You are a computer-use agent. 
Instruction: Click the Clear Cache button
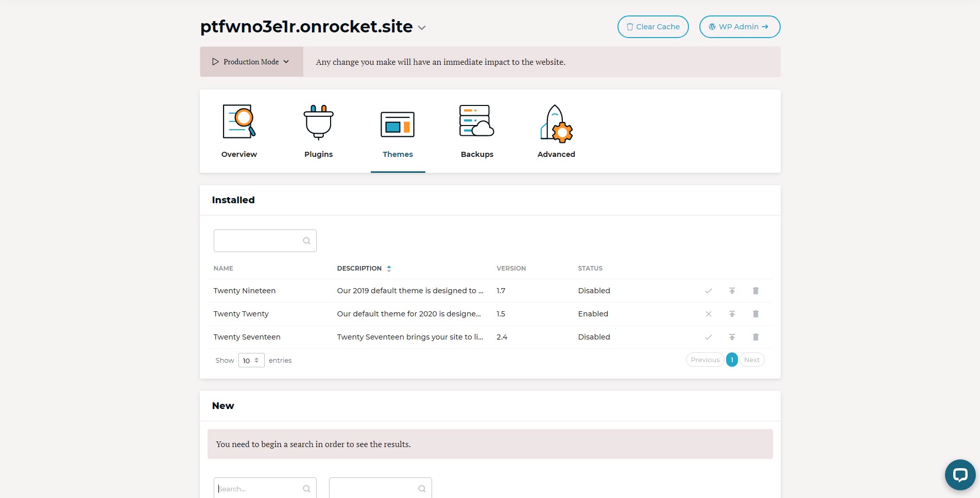[653, 27]
